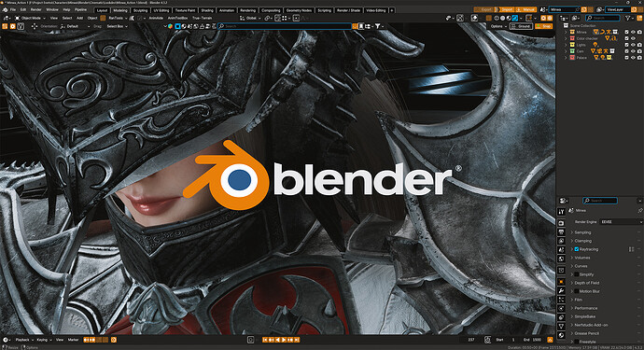
Task: Open the Edit menu
Action: click(23, 9)
